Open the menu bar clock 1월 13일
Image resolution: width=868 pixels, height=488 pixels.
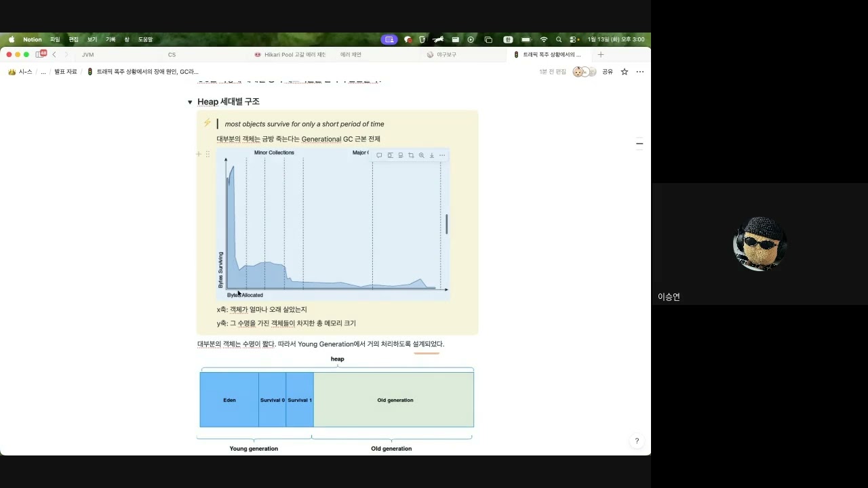616,39
